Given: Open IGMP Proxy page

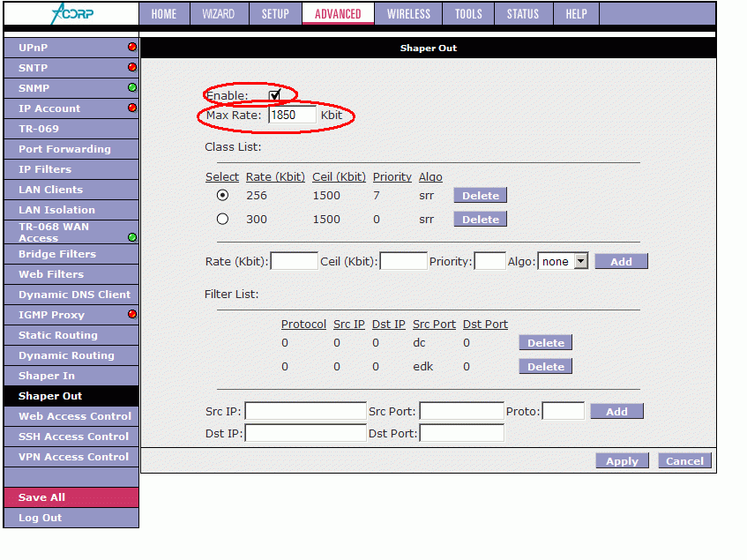Looking at the screenshot, I should [71, 315].
